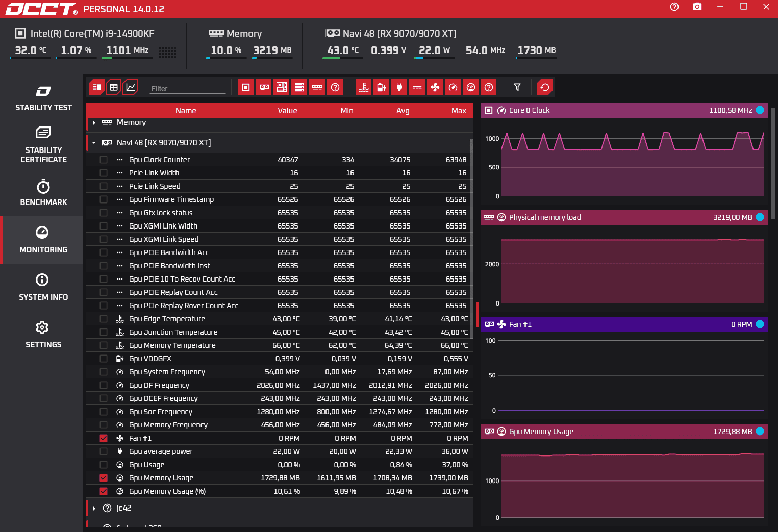Open the Settings section
778x532 pixels.
click(x=43, y=335)
